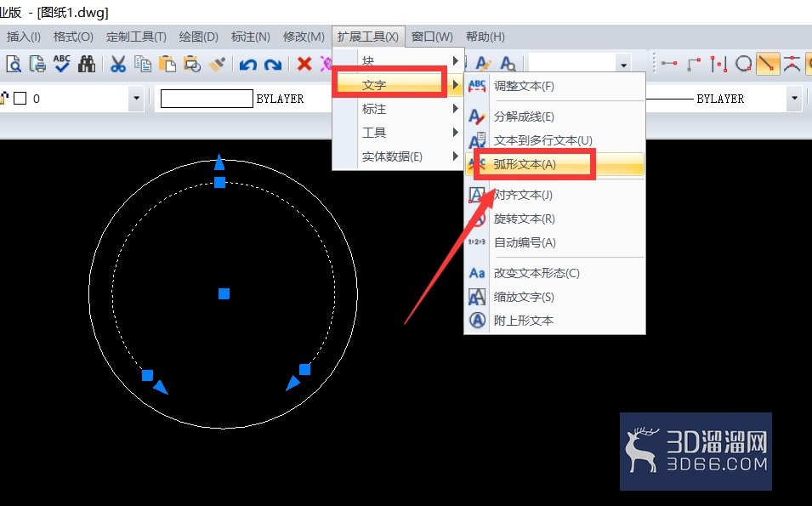Viewport: 812px width, 506px height.
Task: Click the 调整文本 ABC icon
Action: pos(477,86)
